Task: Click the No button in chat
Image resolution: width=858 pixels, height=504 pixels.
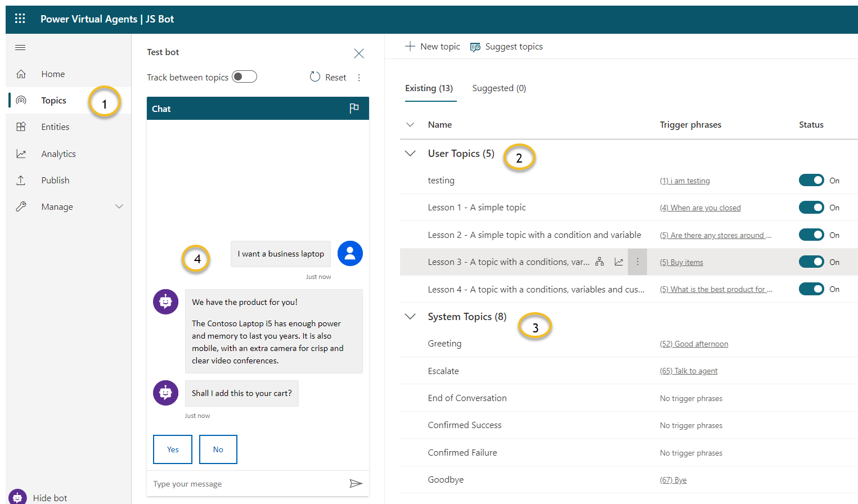Action: [218, 449]
